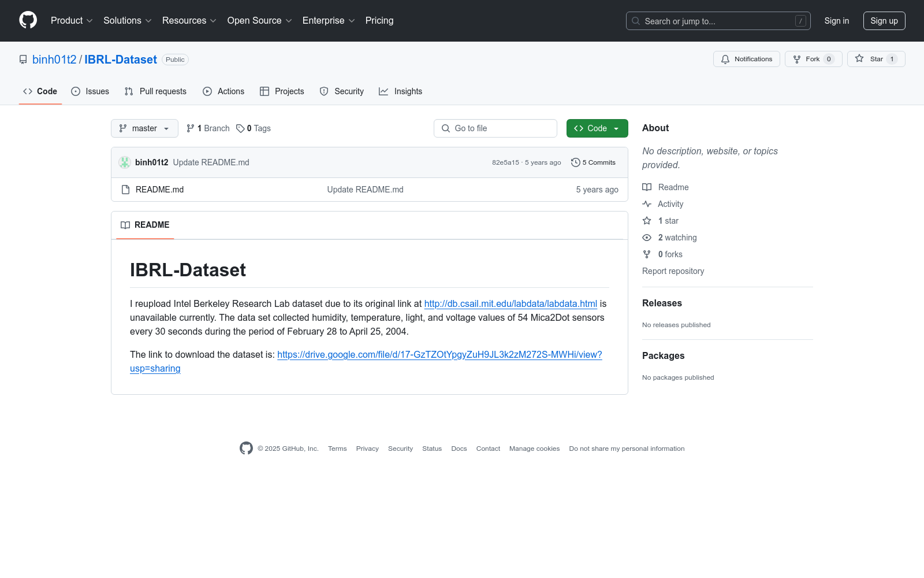924x578 pixels.
Task: Expand the Product menu
Action: click(72, 21)
